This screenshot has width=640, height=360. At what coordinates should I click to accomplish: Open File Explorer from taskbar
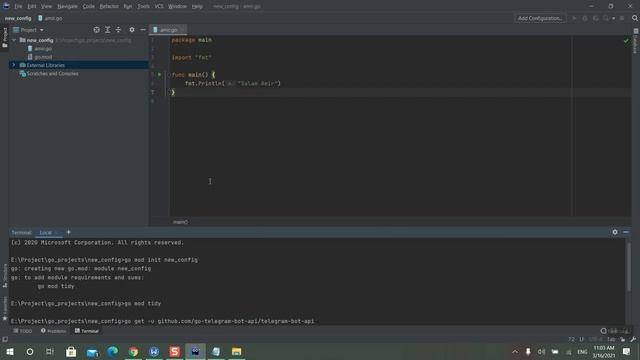tap(236, 351)
